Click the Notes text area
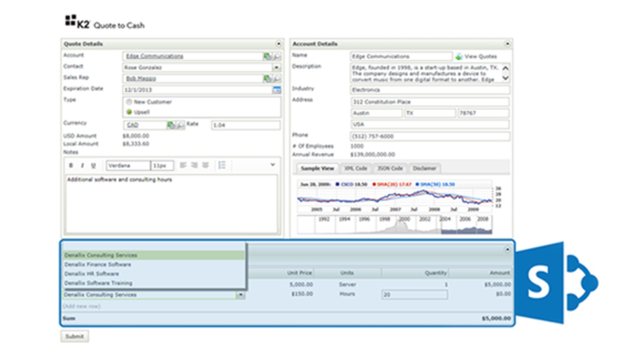Screen dimensions: 644x362 (172, 204)
